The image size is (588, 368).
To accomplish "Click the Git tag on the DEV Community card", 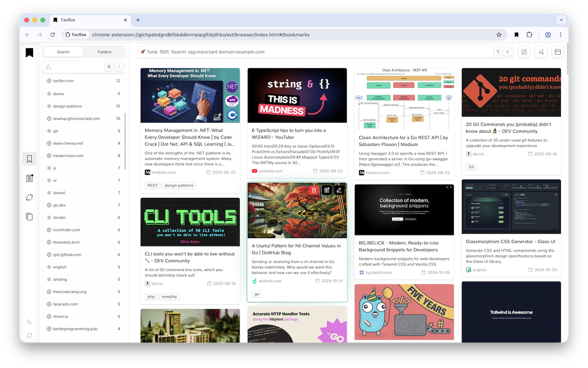I will pos(471,167).
